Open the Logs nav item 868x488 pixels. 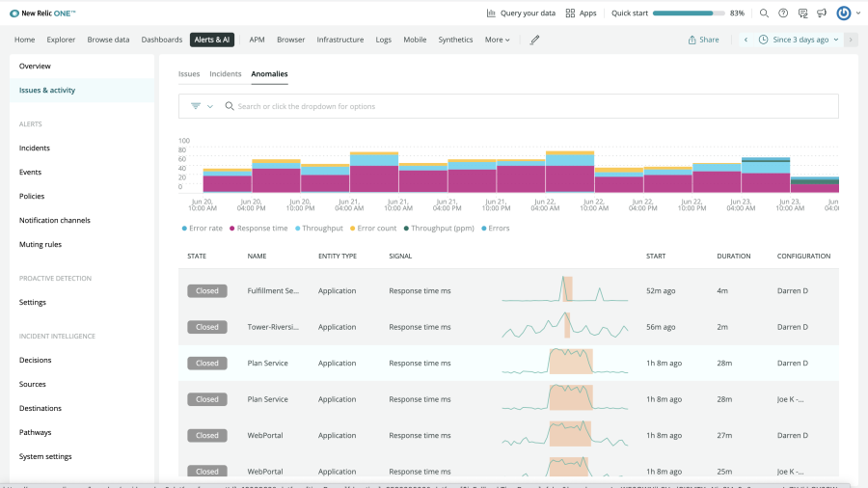pyautogui.click(x=384, y=40)
